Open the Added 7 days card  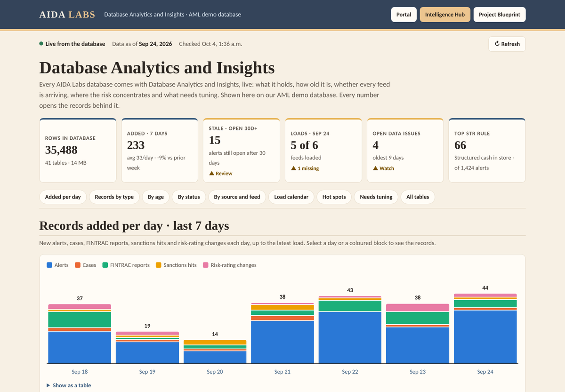pyautogui.click(x=160, y=150)
